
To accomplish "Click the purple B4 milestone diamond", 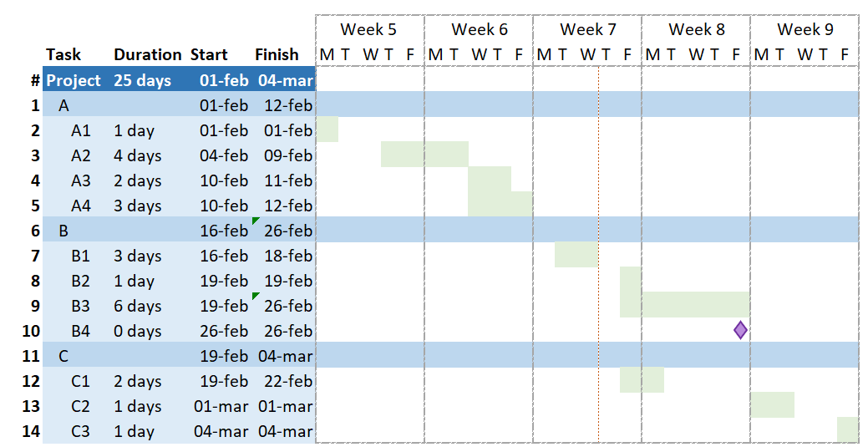I will coord(740,330).
